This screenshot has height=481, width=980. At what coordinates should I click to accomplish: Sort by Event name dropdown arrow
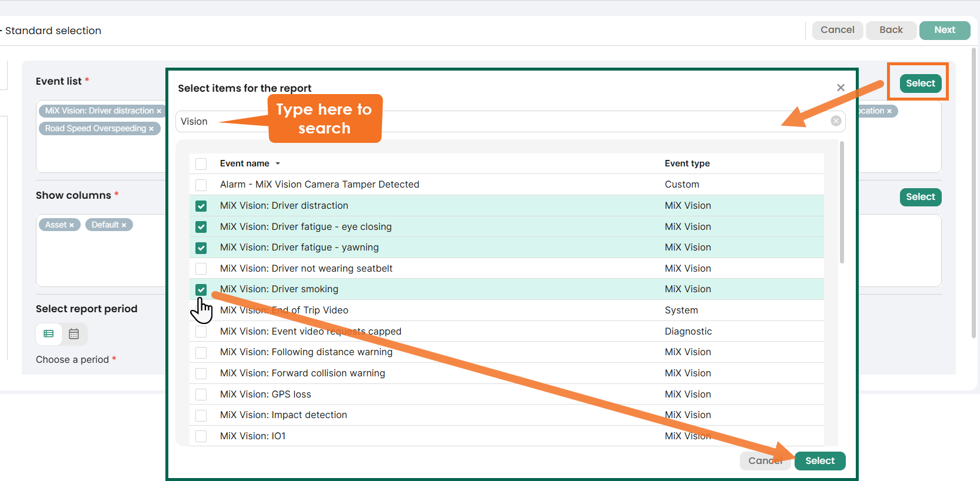pos(278,164)
